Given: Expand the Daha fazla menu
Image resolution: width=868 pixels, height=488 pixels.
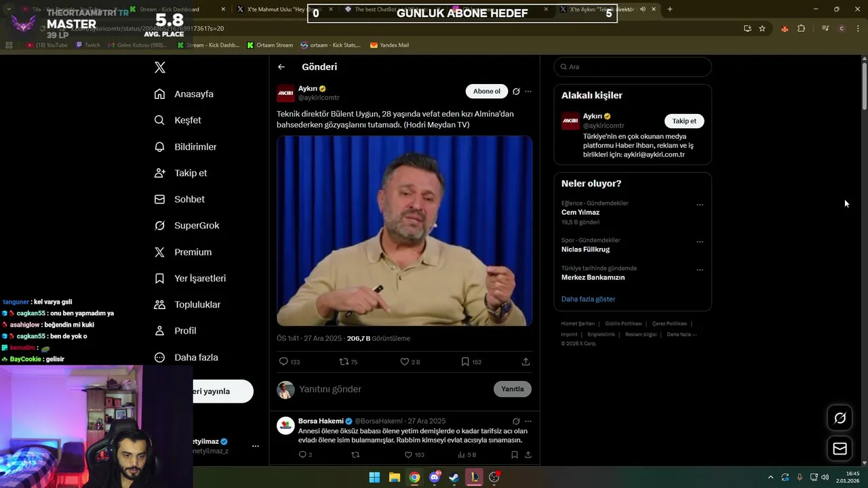Looking at the screenshot, I should tap(186, 357).
